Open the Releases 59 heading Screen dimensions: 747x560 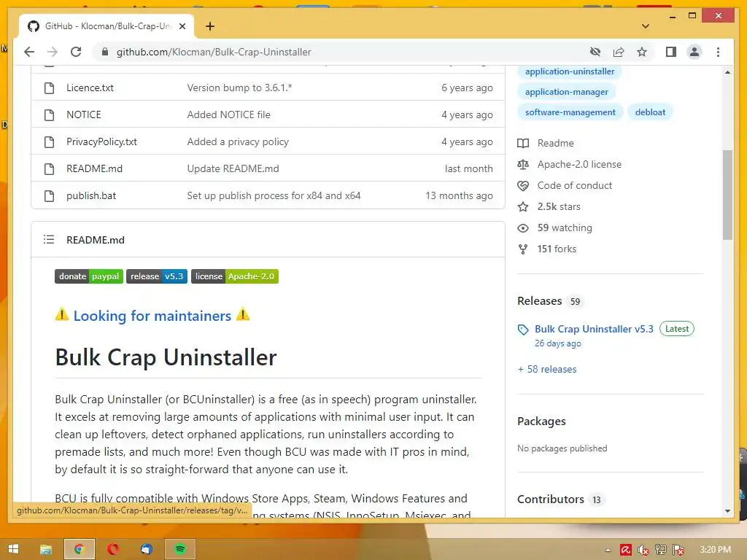pos(549,301)
